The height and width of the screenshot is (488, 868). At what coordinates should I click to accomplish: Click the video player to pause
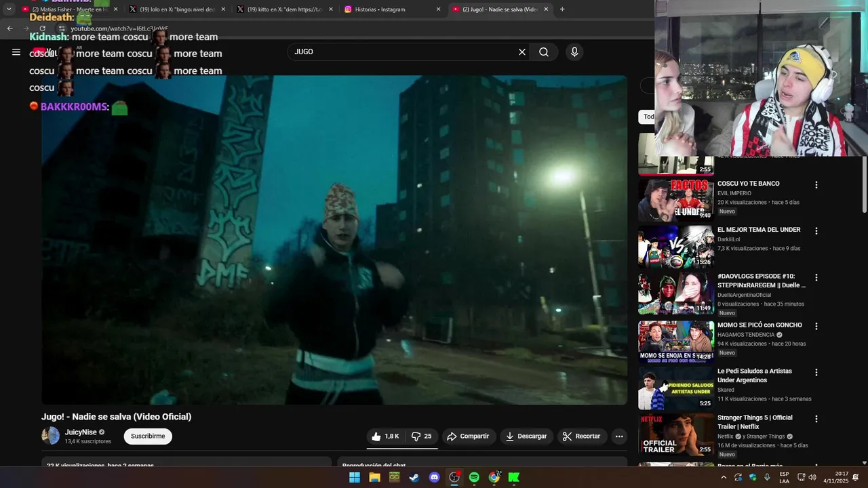pos(334,240)
